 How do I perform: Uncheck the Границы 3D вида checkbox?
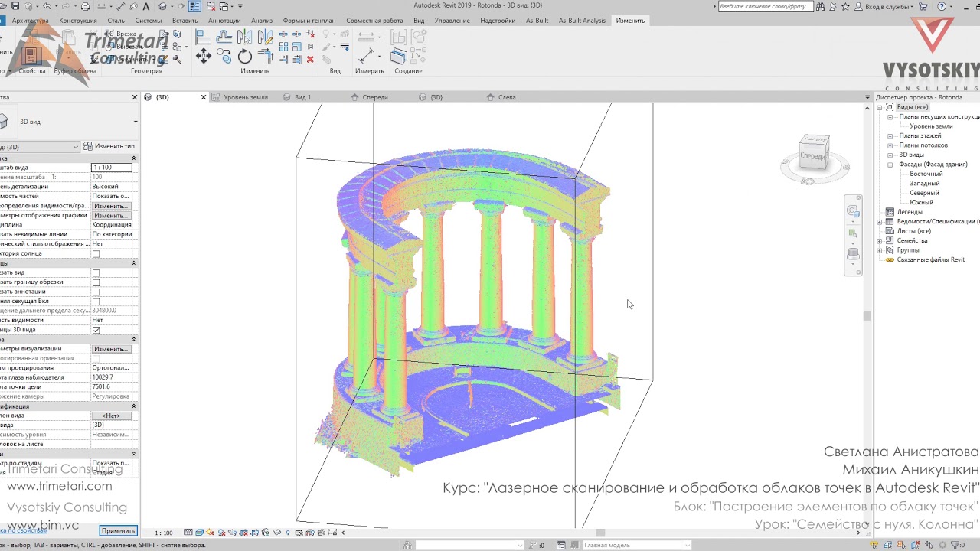pyautogui.click(x=96, y=330)
